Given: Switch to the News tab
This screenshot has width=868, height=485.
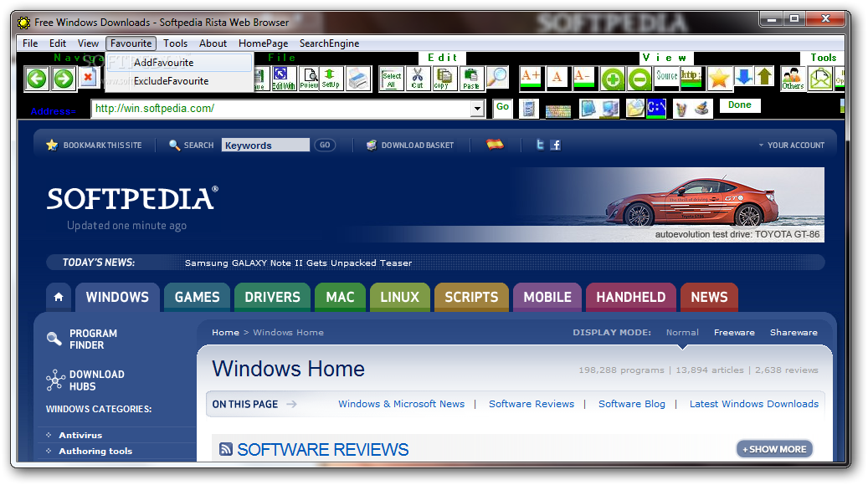Looking at the screenshot, I should [x=709, y=297].
